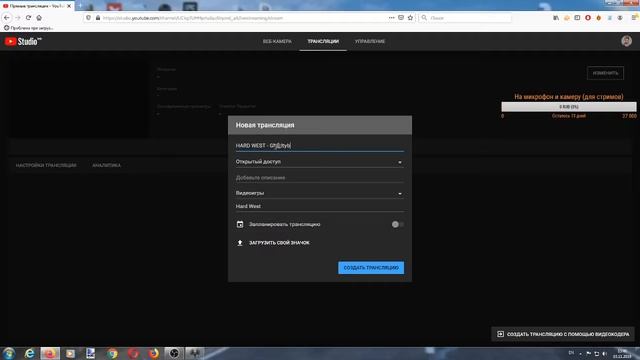
Task: Close the current browser tab
Action: click(x=69, y=6)
